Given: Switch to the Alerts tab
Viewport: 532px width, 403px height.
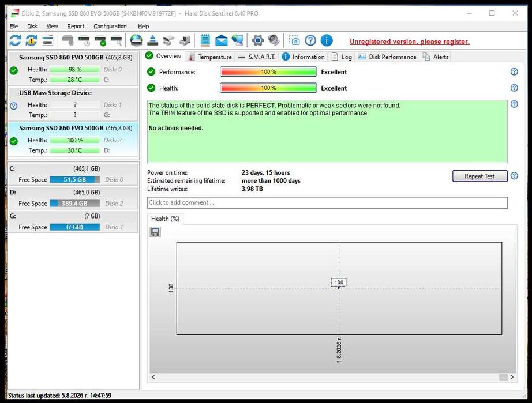Looking at the screenshot, I should pos(436,57).
